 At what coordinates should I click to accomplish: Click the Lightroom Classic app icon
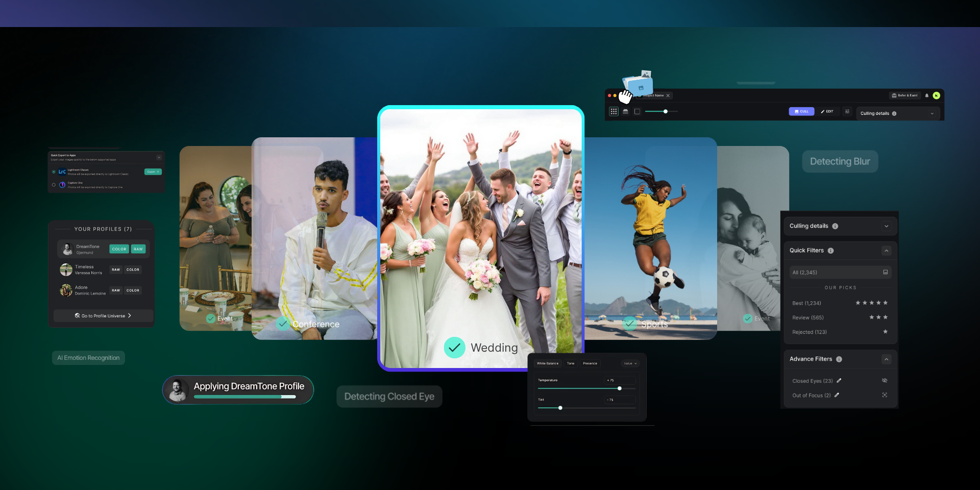62,172
